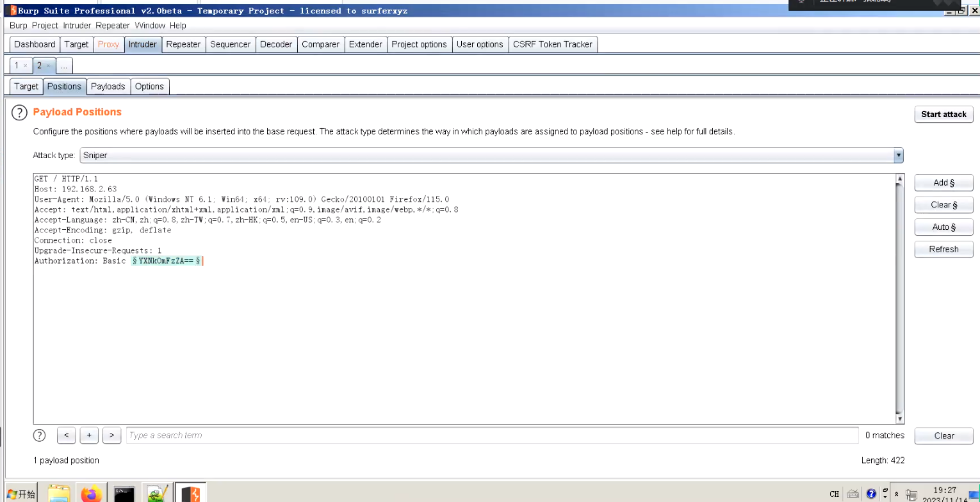
Task: Click the Host: 192.168.2.63 line
Action: (x=76, y=189)
